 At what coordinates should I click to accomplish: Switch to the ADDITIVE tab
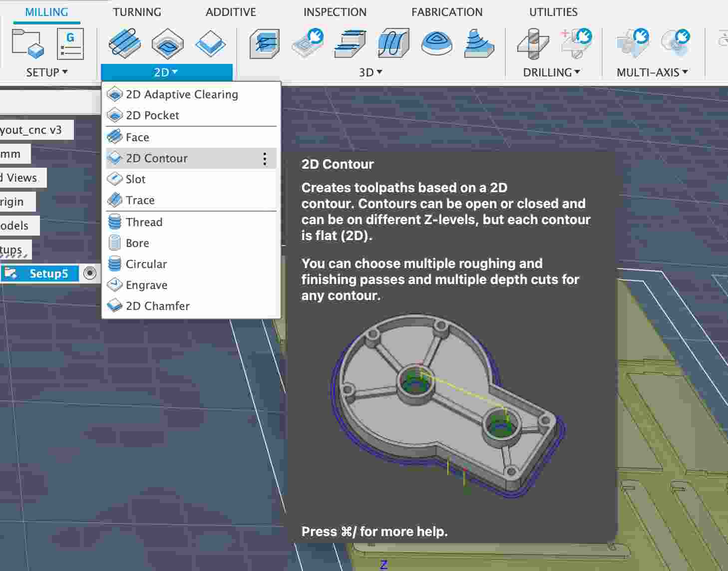[x=231, y=12]
